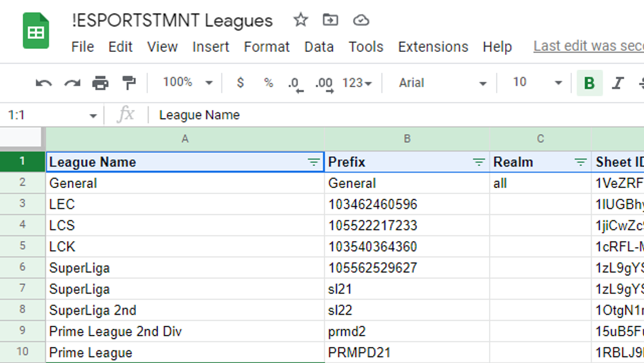
Task: Check cloud save status icon
Action: [361, 20]
